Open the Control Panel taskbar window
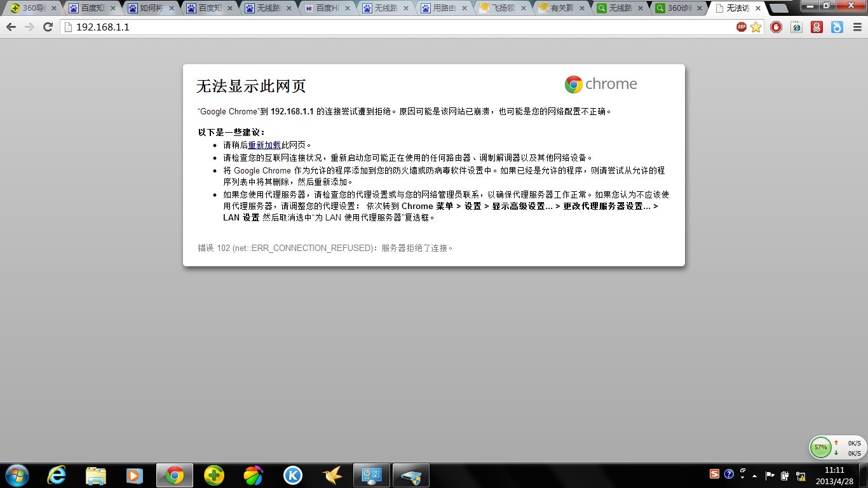Viewport: 868px width, 488px height. point(372,475)
